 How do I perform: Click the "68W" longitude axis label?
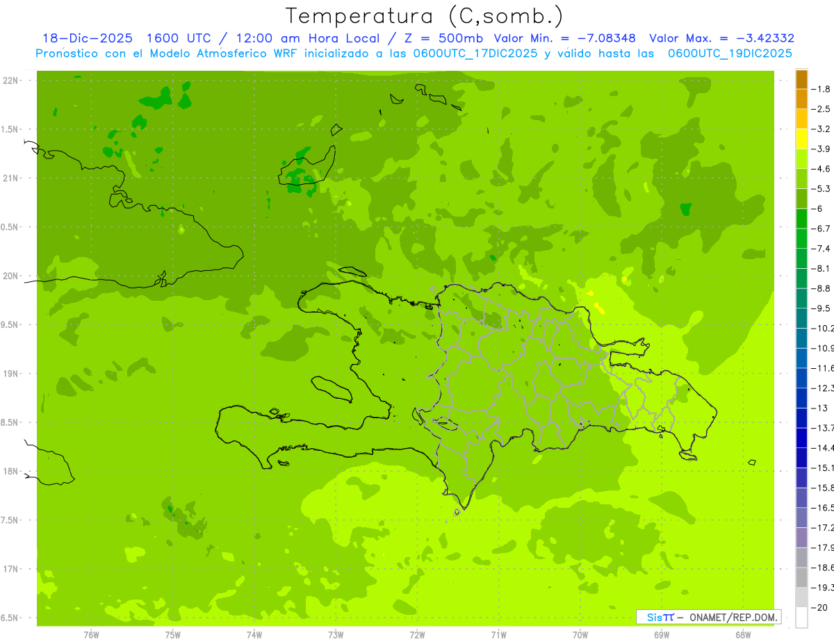point(743,634)
